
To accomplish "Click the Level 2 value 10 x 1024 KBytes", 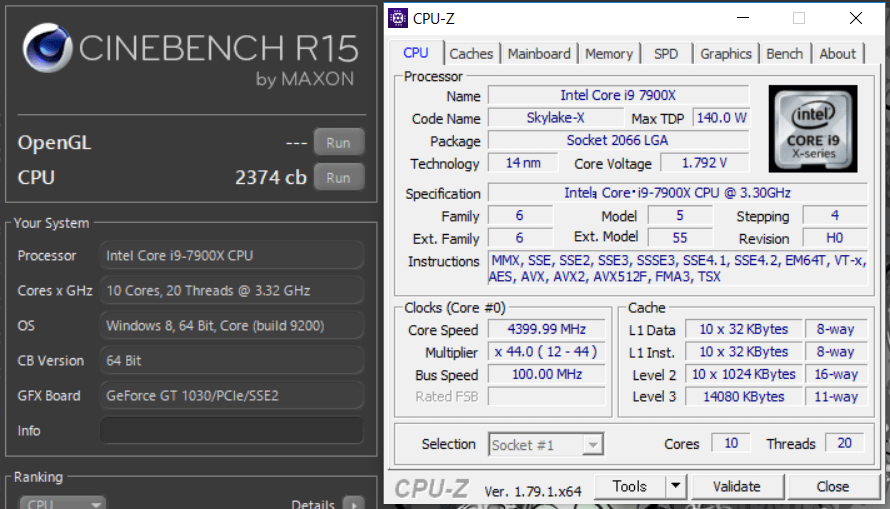I will 744,375.
